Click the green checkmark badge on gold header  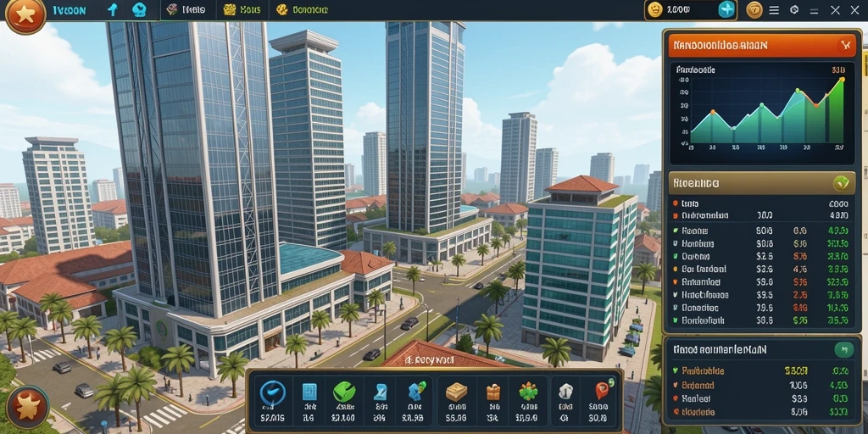pyautogui.click(x=841, y=182)
